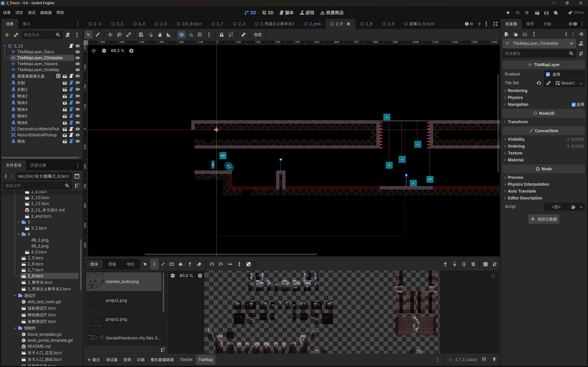Screen dimensions: 588x367
Task: Center the viewport view icon
Action: (x=94, y=51)
